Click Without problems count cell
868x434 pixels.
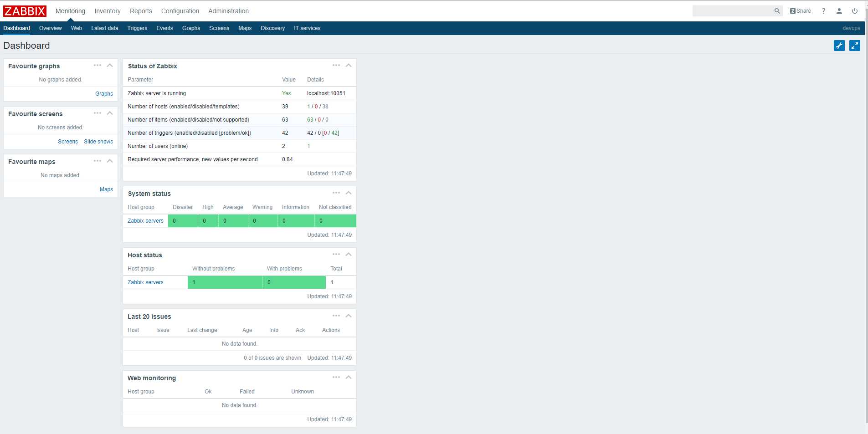[225, 282]
